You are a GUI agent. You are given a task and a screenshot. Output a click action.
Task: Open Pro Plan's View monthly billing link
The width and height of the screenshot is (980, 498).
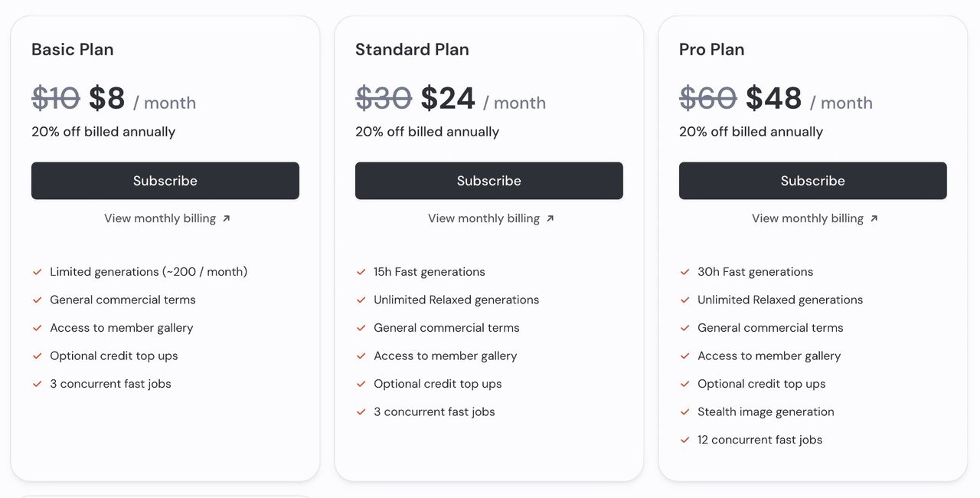click(x=808, y=218)
